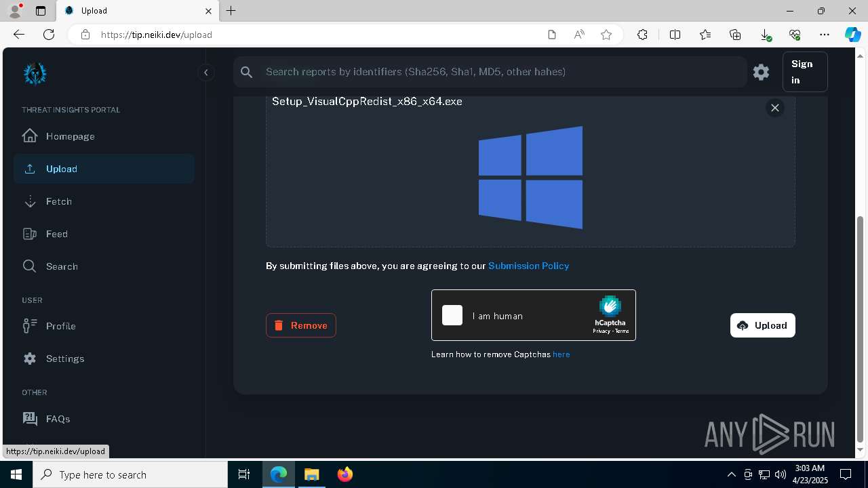The width and height of the screenshot is (868, 488).
Task: Close the Upload browser tab
Action: point(209,11)
